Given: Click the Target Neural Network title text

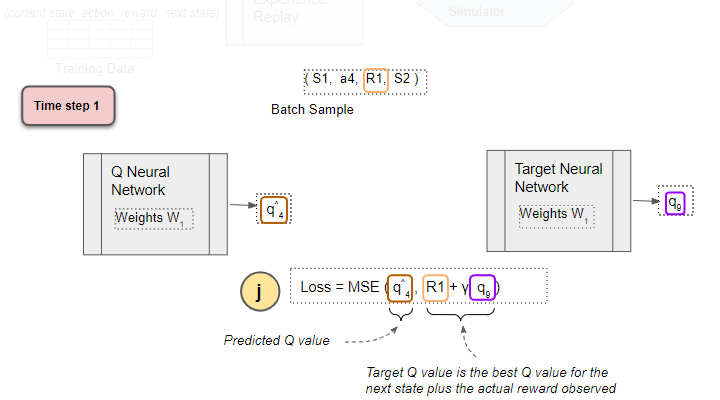Looking at the screenshot, I should point(558,178).
